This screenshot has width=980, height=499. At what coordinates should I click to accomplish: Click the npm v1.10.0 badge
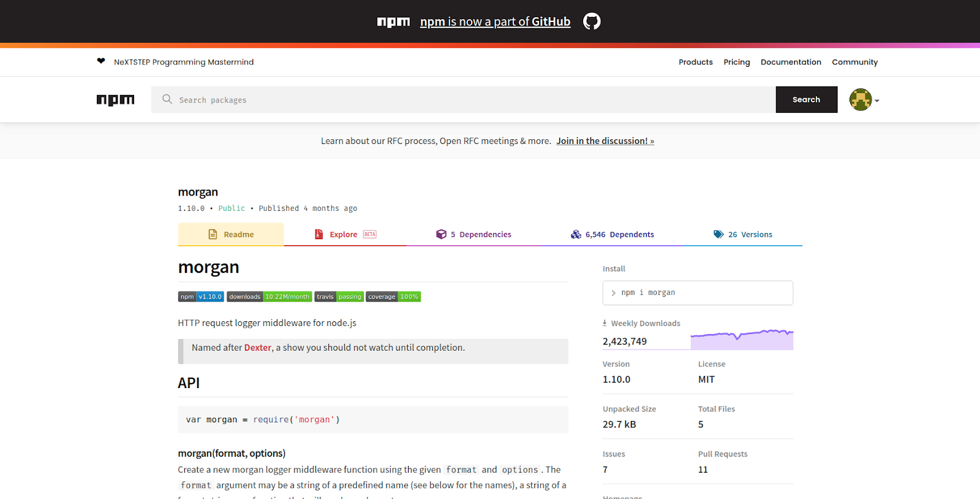pos(201,297)
